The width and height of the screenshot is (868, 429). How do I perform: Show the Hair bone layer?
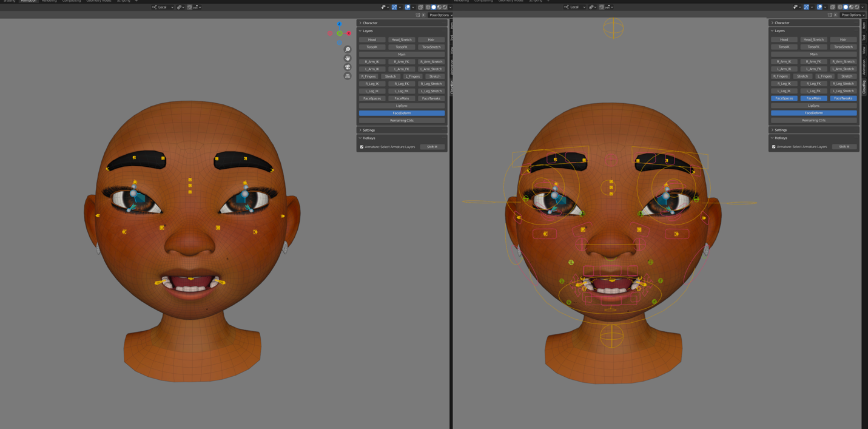pyautogui.click(x=431, y=39)
